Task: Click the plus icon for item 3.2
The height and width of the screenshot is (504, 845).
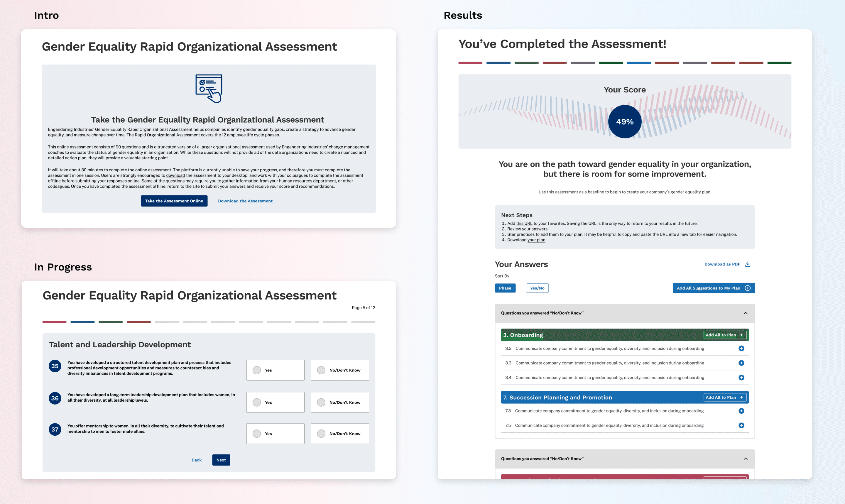Action: click(741, 349)
